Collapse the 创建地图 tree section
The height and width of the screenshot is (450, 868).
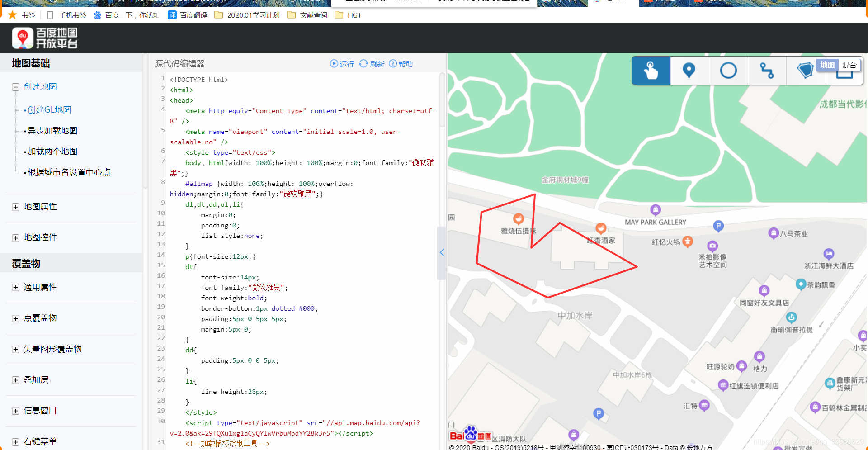click(x=15, y=87)
